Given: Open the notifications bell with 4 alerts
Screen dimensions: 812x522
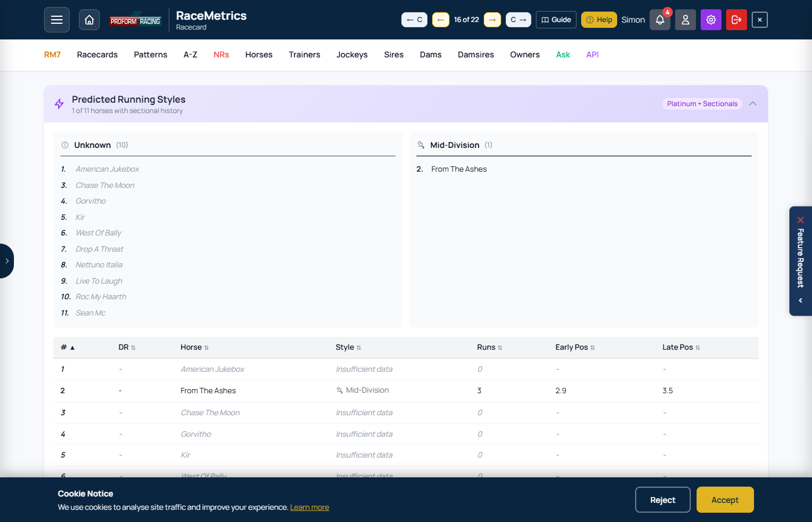Looking at the screenshot, I should 659,19.
